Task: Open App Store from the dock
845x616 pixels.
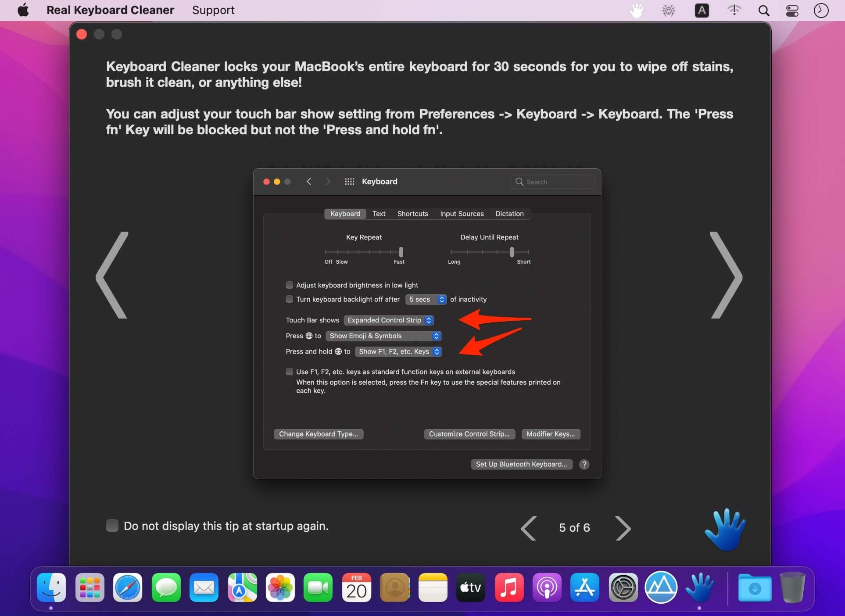Action: pyautogui.click(x=584, y=587)
